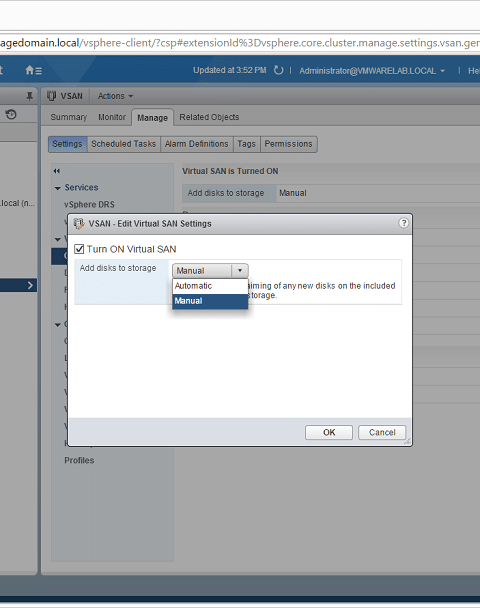This screenshot has height=608, width=480.
Task: Choose Manual from dropdown list
Action: [210, 301]
